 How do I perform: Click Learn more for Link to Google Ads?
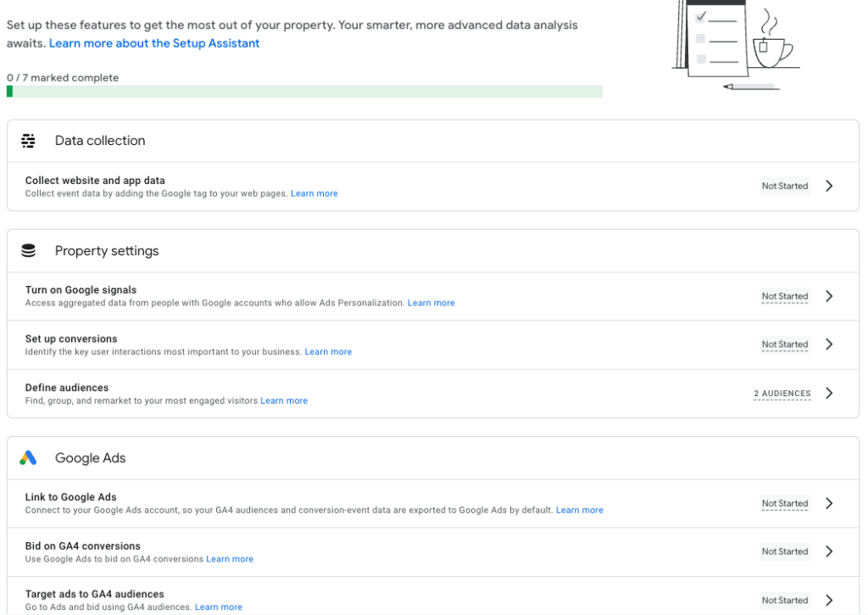click(x=579, y=510)
